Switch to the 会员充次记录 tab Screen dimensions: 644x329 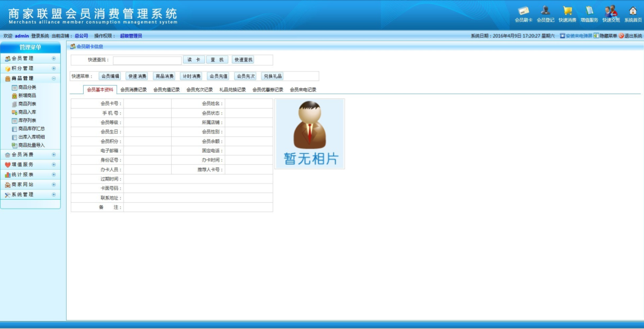coord(200,89)
